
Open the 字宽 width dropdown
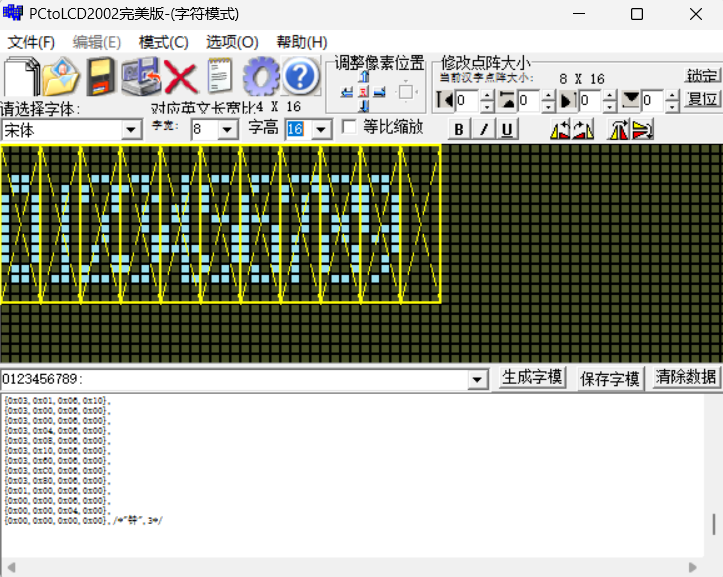tap(227, 130)
